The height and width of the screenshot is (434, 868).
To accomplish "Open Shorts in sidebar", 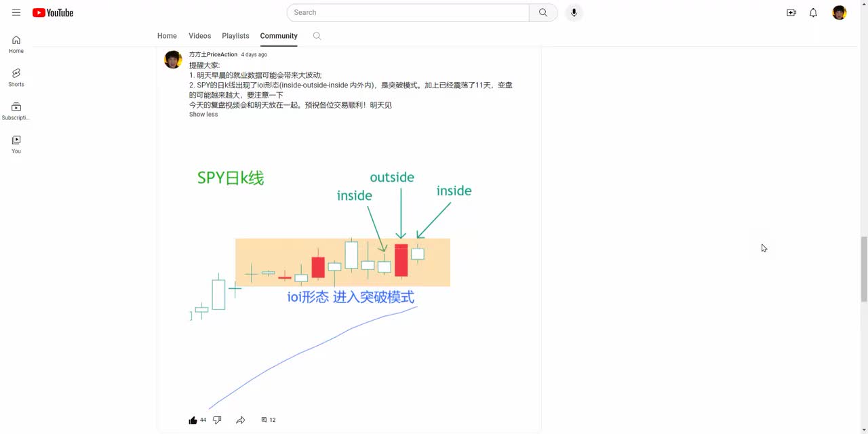I will 16,77.
